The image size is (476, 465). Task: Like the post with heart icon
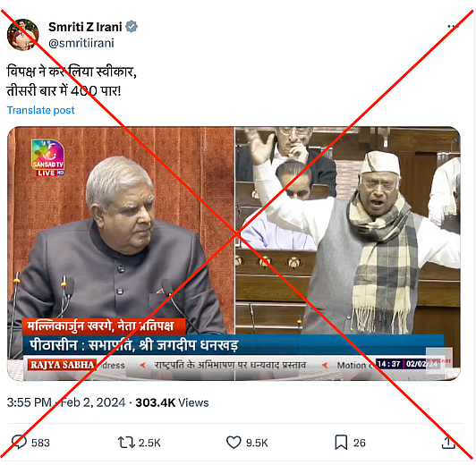[234, 443]
